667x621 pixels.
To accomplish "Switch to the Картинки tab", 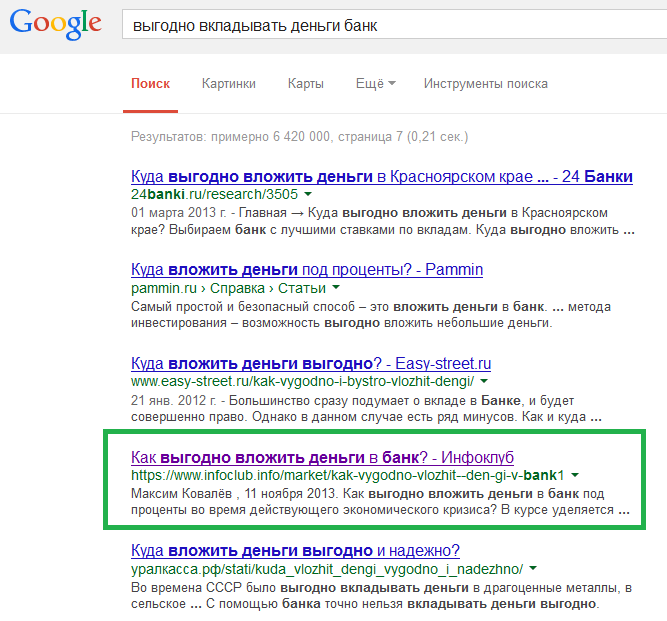I will click(228, 83).
